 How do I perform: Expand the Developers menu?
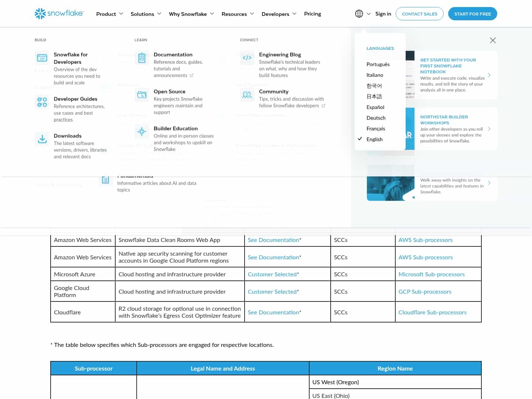tap(279, 14)
